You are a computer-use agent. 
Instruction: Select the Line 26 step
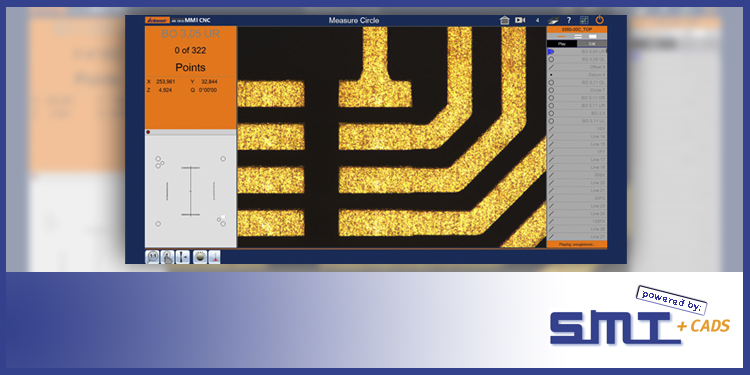[577, 229]
